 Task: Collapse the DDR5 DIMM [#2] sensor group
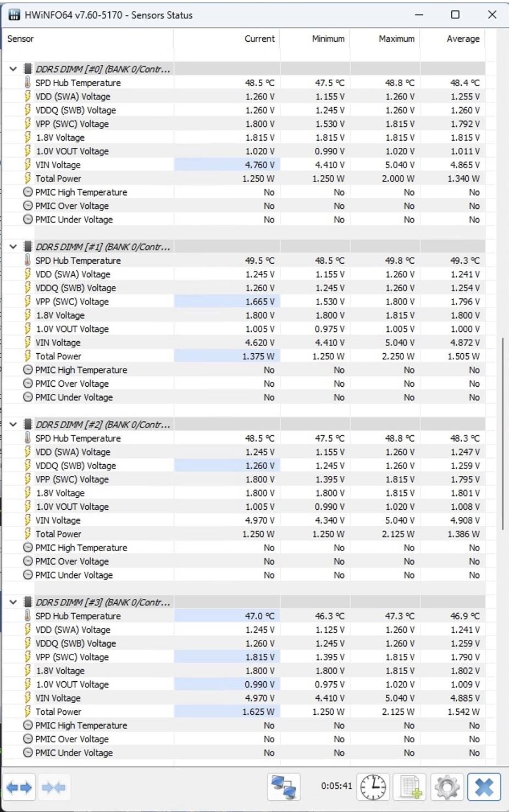(13, 425)
